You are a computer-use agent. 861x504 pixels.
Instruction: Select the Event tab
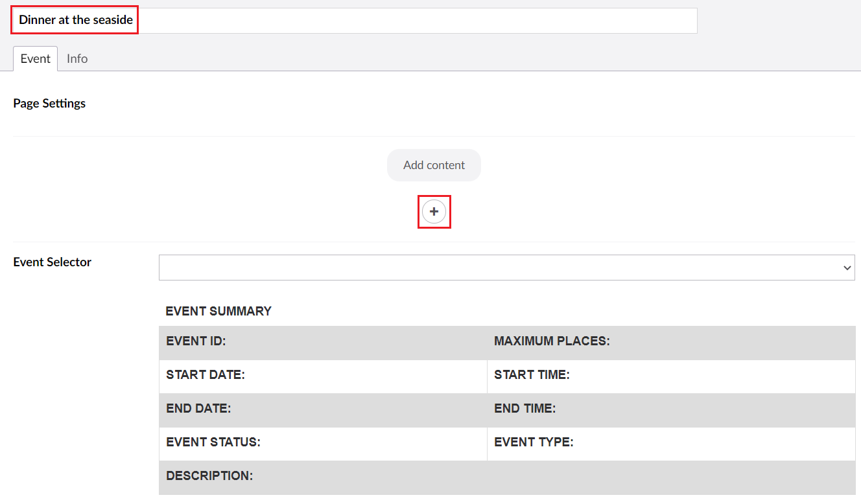35,59
